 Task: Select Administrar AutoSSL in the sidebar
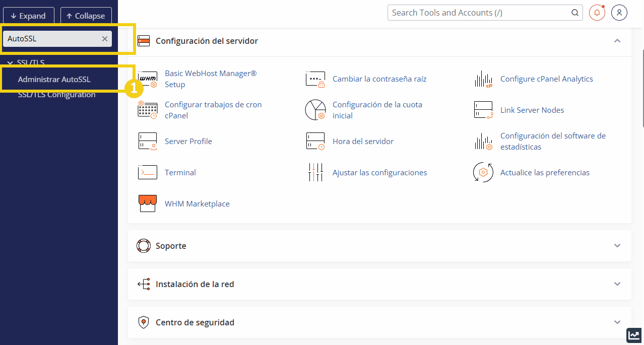pos(54,79)
